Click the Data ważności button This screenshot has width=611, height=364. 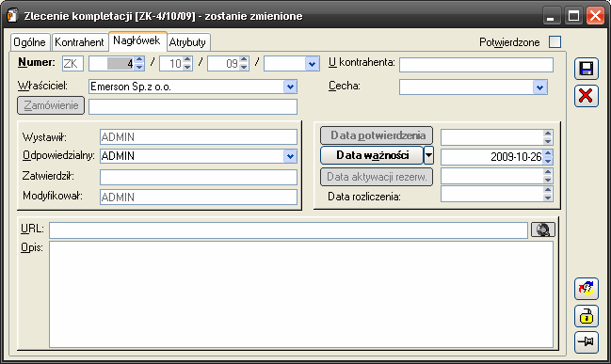(x=372, y=155)
